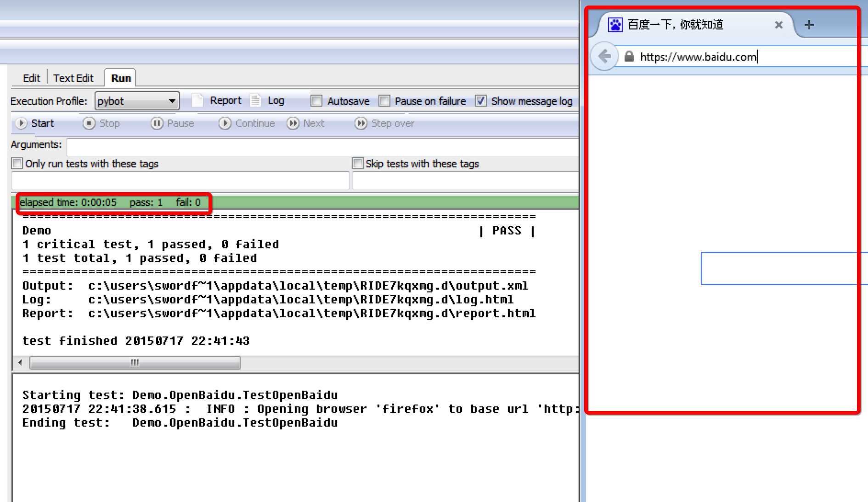Open the Log document icon
Screen dimensions: 868x502
tap(256, 100)
